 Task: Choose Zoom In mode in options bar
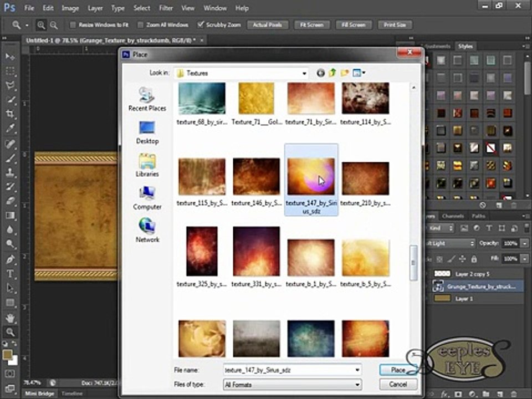(x=41, y=25)
